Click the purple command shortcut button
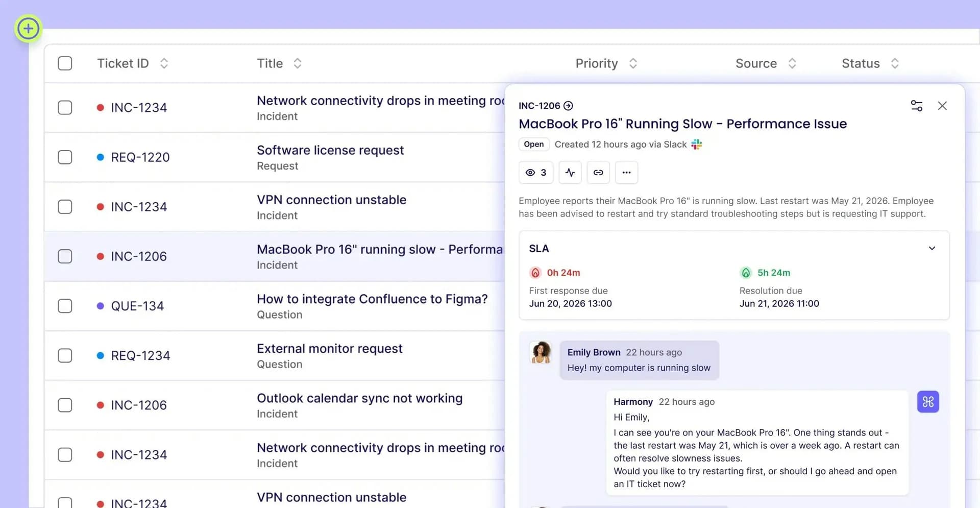Screen dimensions: 980x508 click(928, 402)
